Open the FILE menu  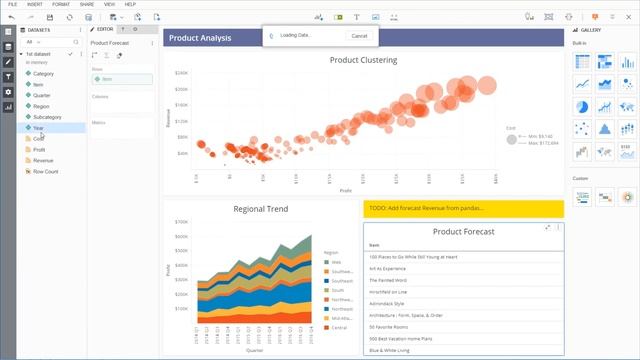click(12, 4)
